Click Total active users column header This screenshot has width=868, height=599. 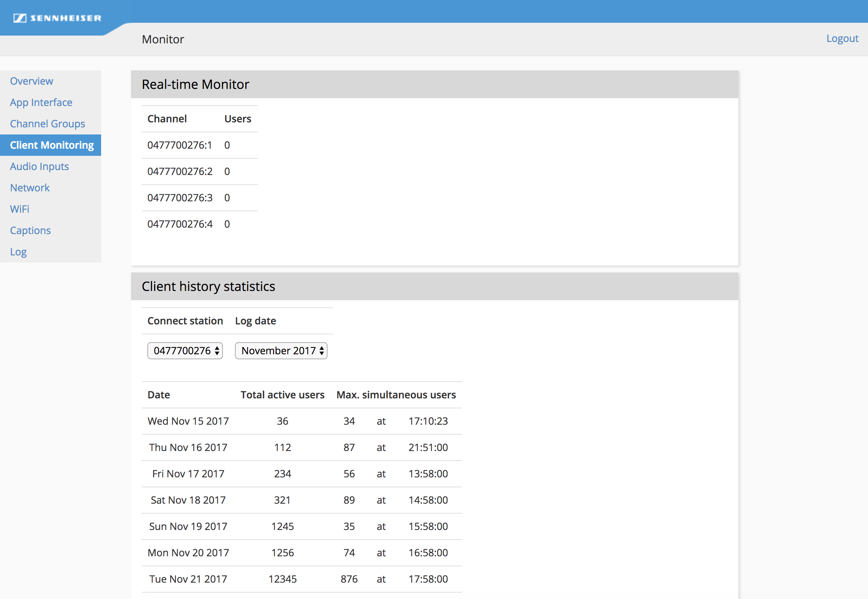click(282, 395)
